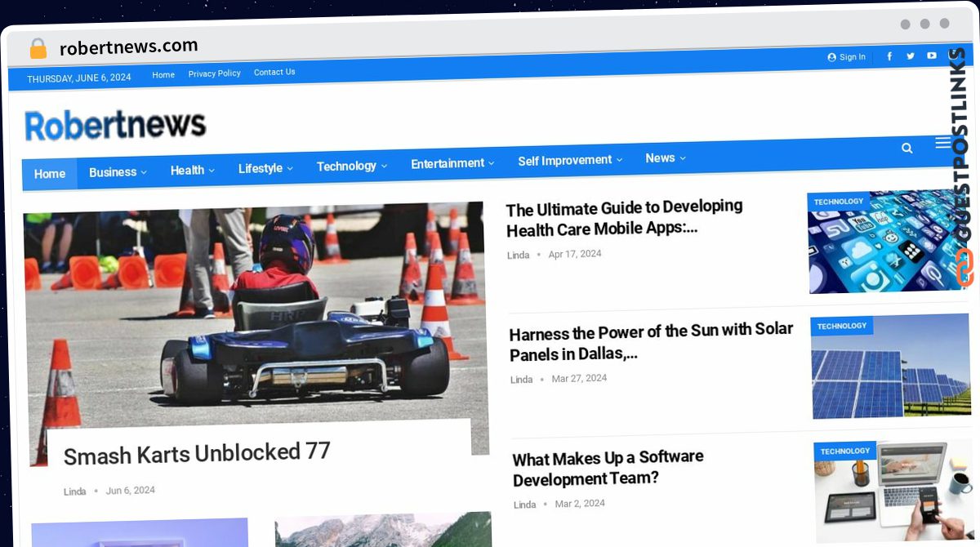The height and width of the screenshot is (547, 980).
Task: Open the Entertainment menu item
Action: click(x=448, y=163)
